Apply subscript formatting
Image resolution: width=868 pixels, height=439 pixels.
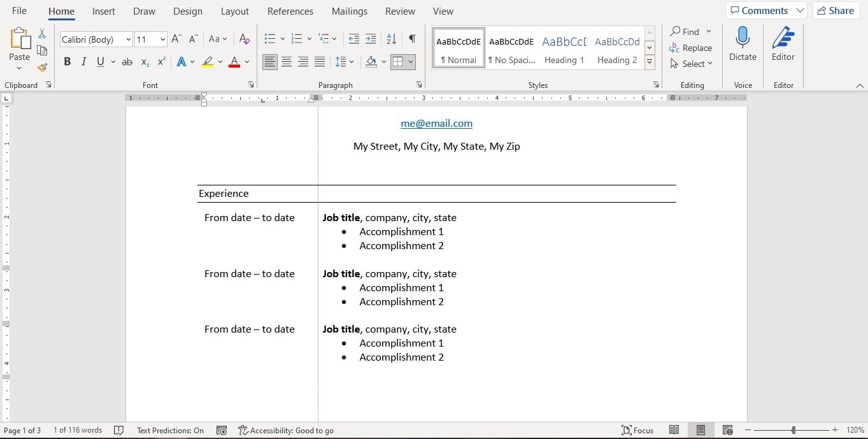[x=145, y=62]
